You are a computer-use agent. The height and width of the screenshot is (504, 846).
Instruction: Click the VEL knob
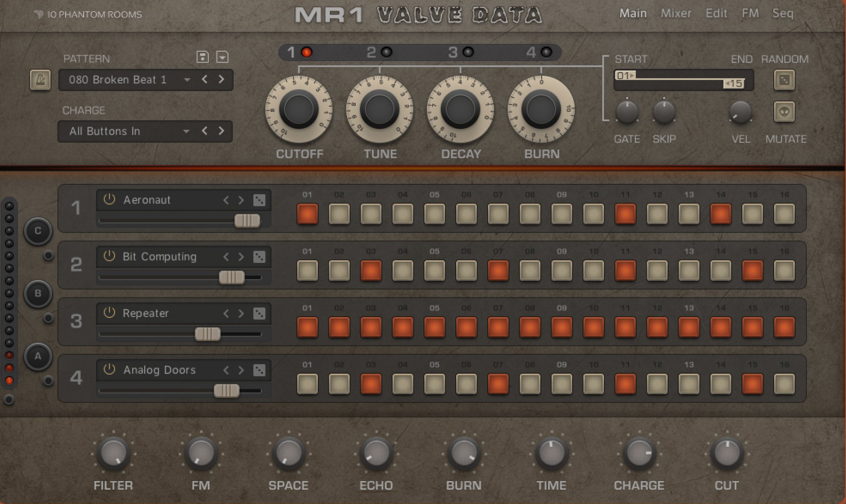[740, 112]
